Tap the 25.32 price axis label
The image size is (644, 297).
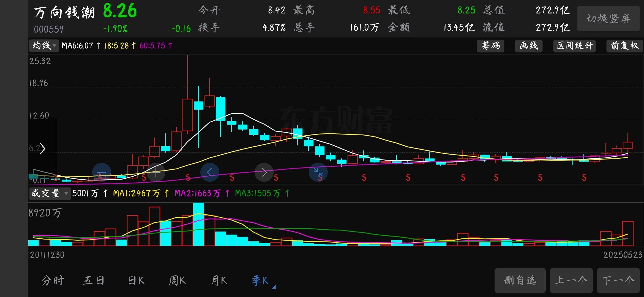[x=40, y=61]
